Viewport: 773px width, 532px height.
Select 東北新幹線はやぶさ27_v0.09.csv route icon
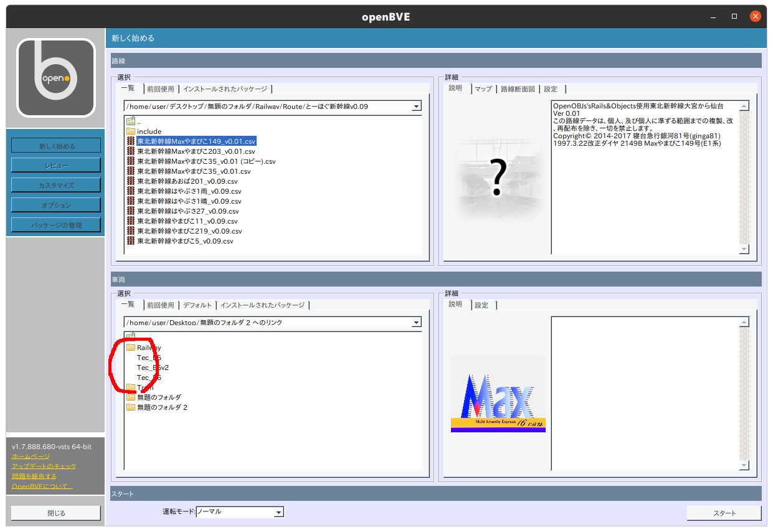(130, 211)
